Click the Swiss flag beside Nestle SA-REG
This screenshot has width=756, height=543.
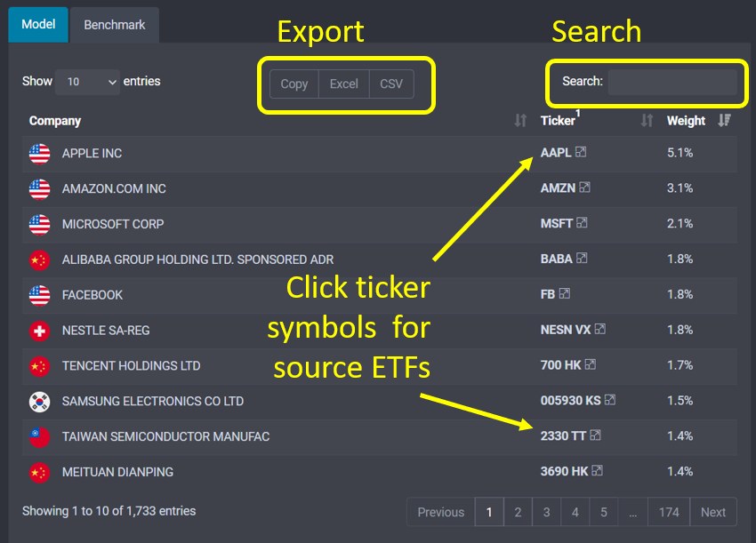(x=39, y=331)
